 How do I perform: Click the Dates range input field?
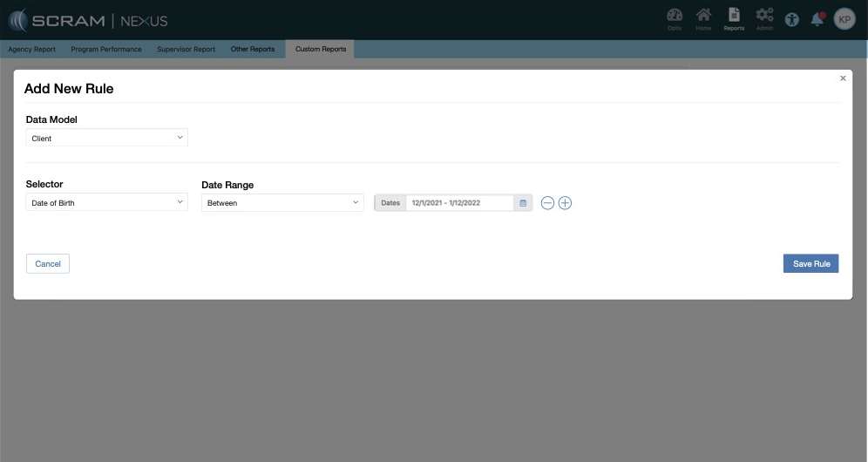[459, 203]
